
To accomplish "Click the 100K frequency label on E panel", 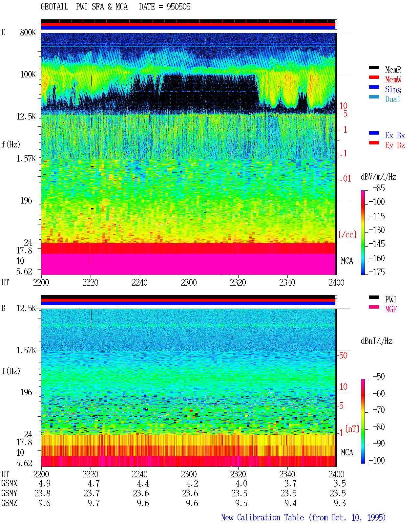I will tap(28, 74).
